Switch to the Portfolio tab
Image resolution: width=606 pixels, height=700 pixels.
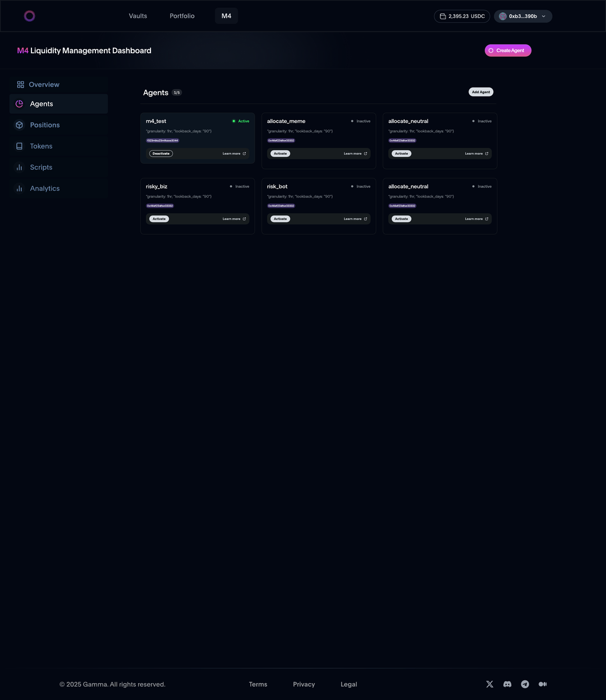click(182, 16)
